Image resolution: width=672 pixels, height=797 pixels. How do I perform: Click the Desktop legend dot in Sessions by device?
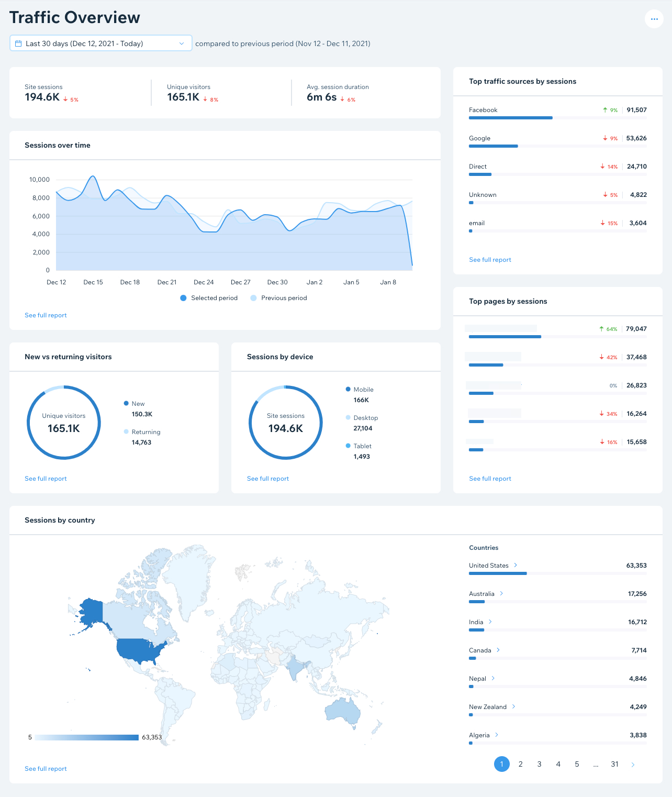tap(348, 417)
